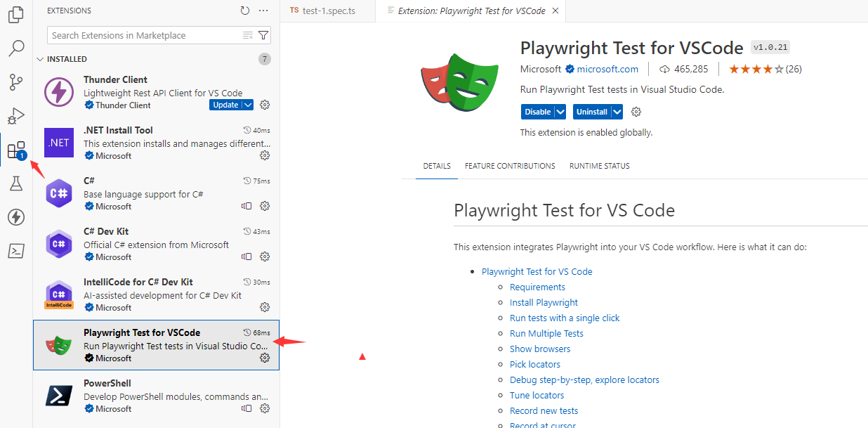Click the versions icon beside the C# gear
The width and height of the screenshot is (868, 428).
tap(246, 206)
